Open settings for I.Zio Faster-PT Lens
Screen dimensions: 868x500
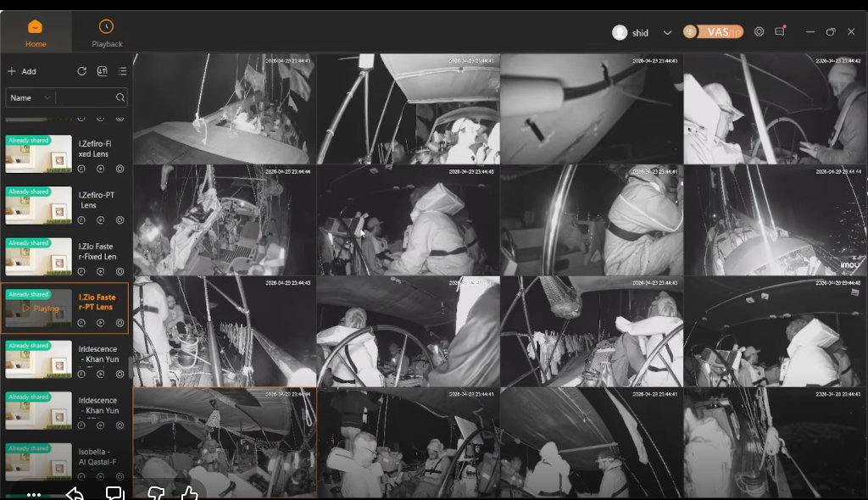tap(120, 323)
